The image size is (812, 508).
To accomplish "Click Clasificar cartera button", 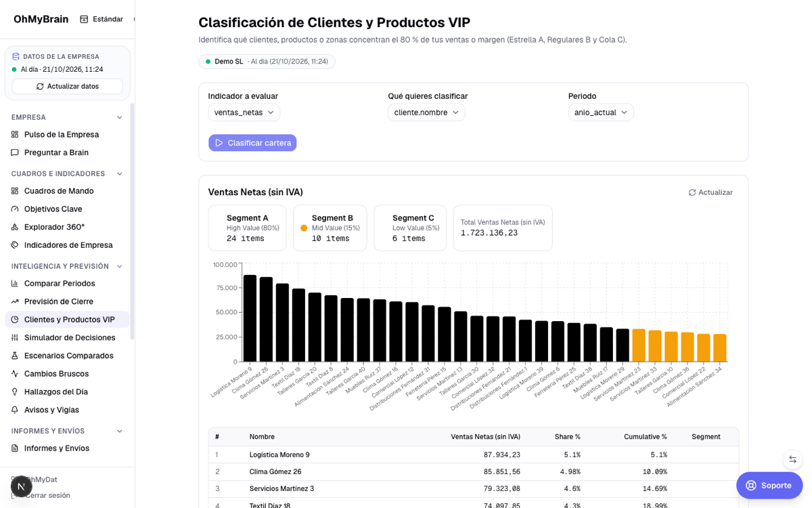I will [252, 143].
